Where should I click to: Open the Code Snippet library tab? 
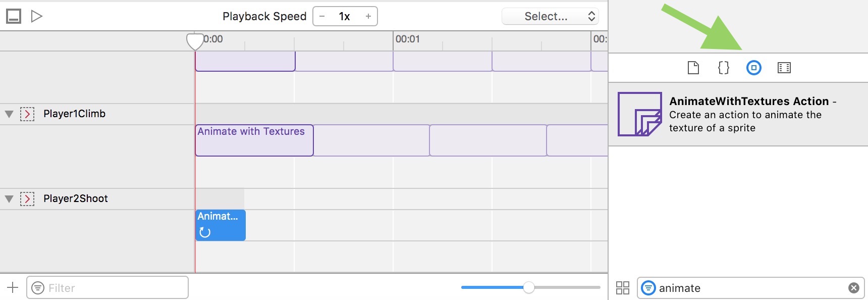coord(723,68)
